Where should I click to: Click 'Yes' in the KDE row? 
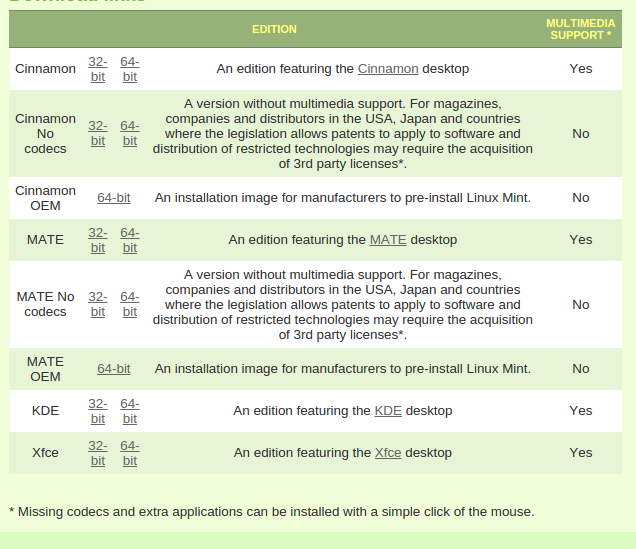(x=580, y=411)
